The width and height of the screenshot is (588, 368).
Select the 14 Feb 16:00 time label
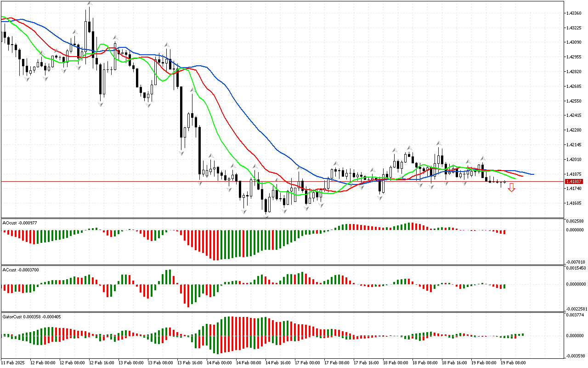pyautogui.click(x=278, y=363)
